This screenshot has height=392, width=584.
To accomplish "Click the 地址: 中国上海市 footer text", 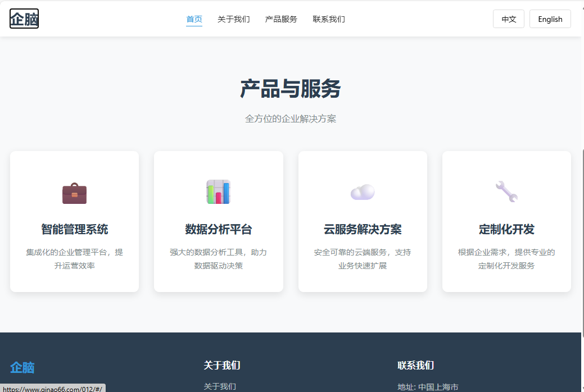I will pyautogui.click(x=428, y=386).
